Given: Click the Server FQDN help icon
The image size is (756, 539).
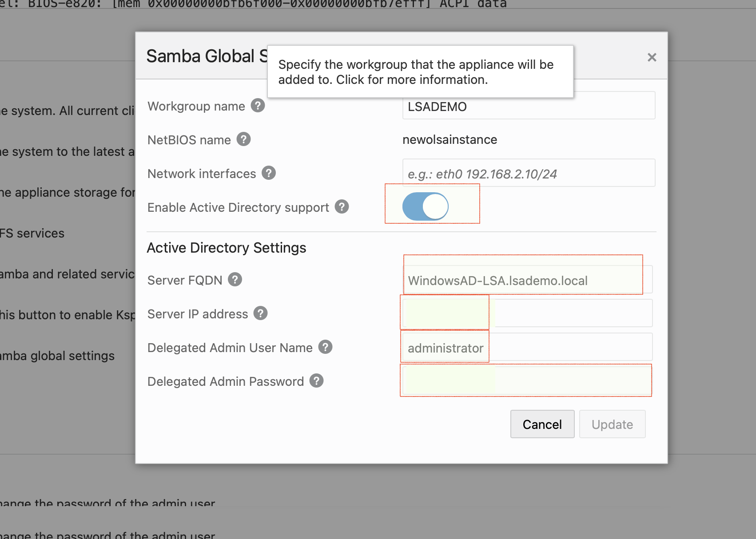Looking at the screenshot, I should tap(235, 280).
